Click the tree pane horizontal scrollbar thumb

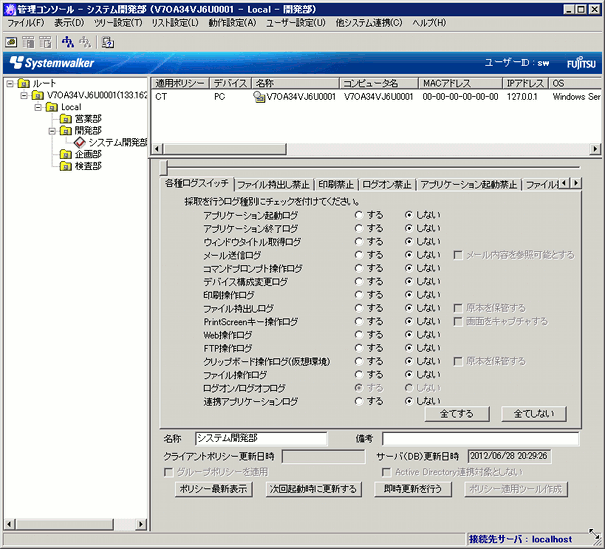coord(64,524)
